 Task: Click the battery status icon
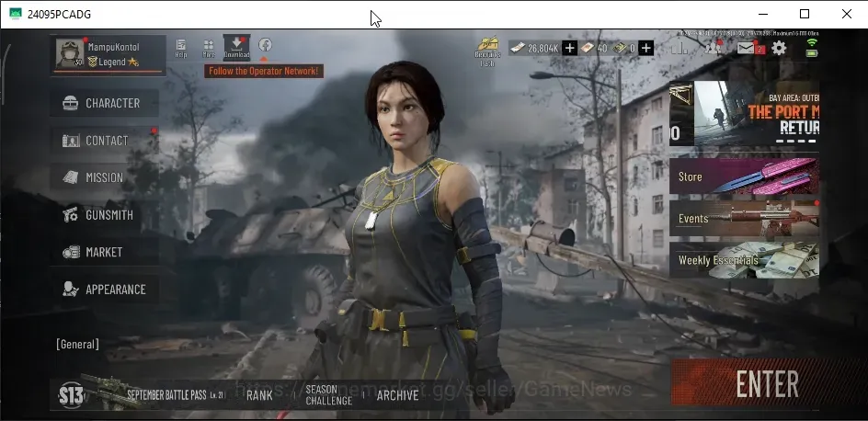pyautogui.click(x=812, y=53)
